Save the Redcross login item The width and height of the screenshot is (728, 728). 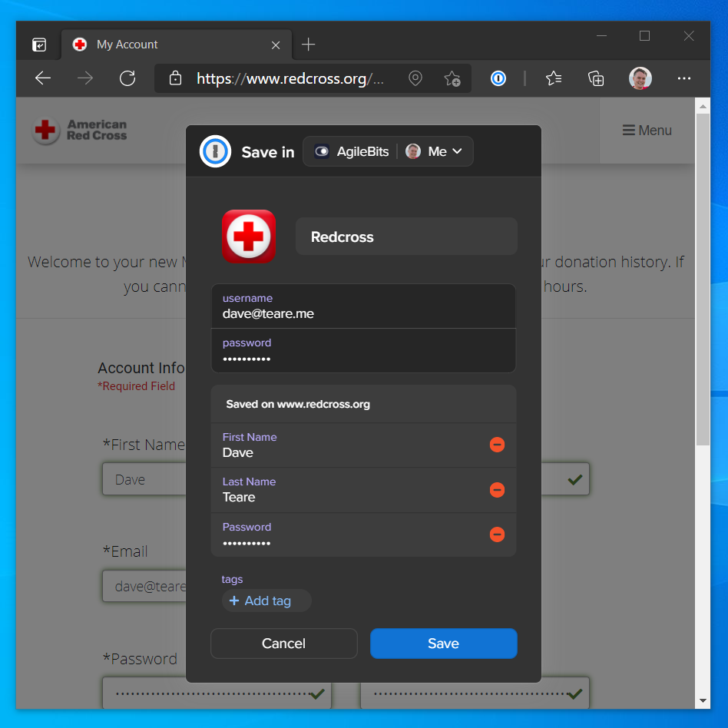coord(443,644)
